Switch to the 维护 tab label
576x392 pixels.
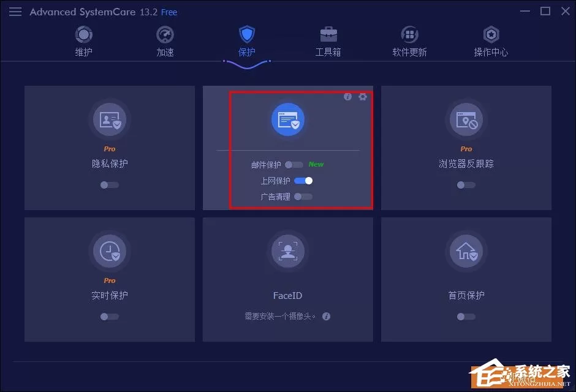pos(84,52)
